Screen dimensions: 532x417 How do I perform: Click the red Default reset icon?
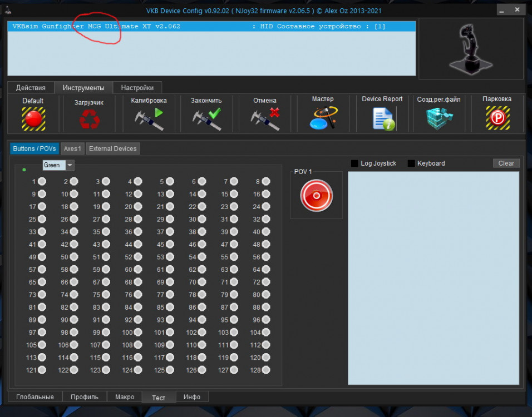[x=33, y=118]
